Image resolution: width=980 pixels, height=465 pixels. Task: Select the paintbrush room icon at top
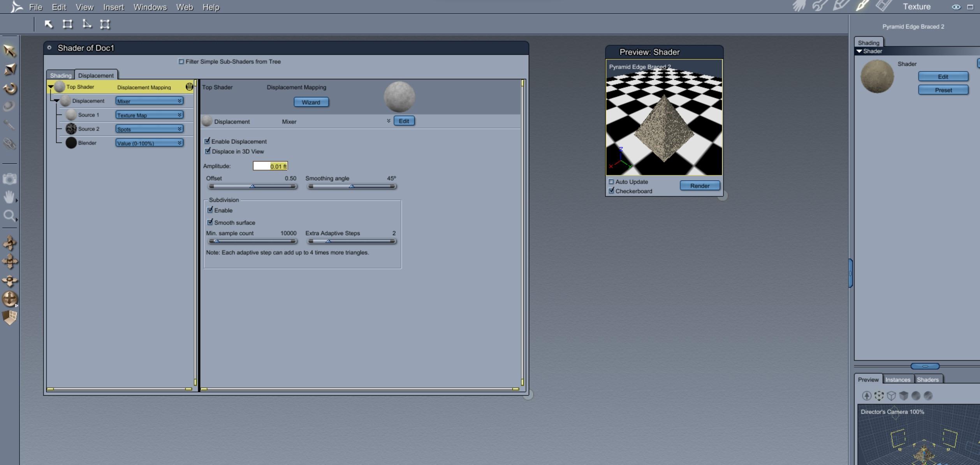click(862, 6)
